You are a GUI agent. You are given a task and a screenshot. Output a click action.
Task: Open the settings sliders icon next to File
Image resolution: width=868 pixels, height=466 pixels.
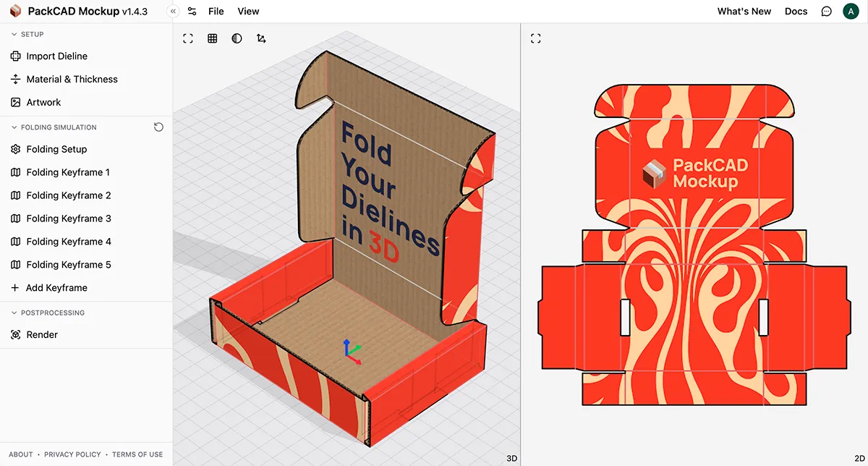coord(192,11)
